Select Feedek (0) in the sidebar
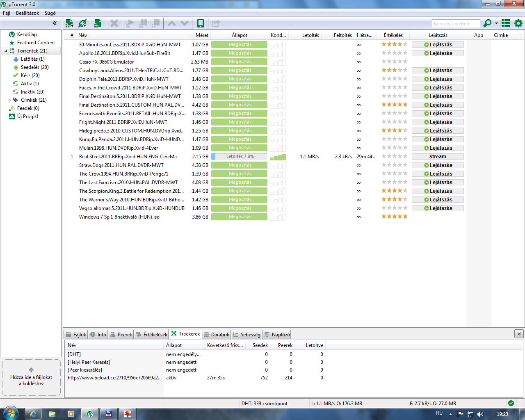The image size is (525, 420). [x=28, y=108]
